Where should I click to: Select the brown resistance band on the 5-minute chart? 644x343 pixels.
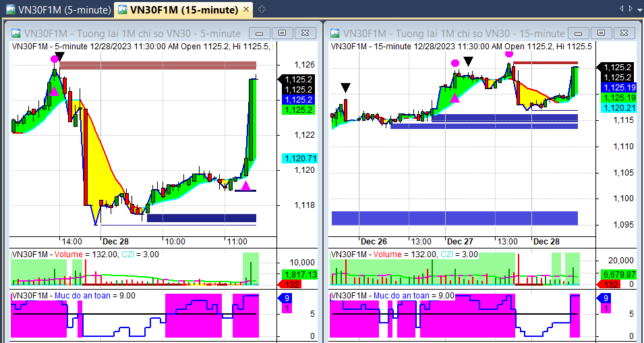click(x=158, y=65)
